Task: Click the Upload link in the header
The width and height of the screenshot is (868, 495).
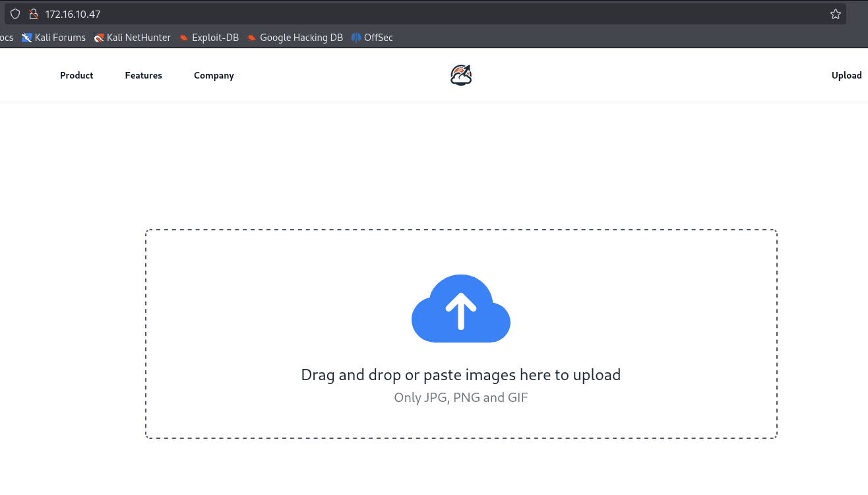Action: (x=846, y=75)
